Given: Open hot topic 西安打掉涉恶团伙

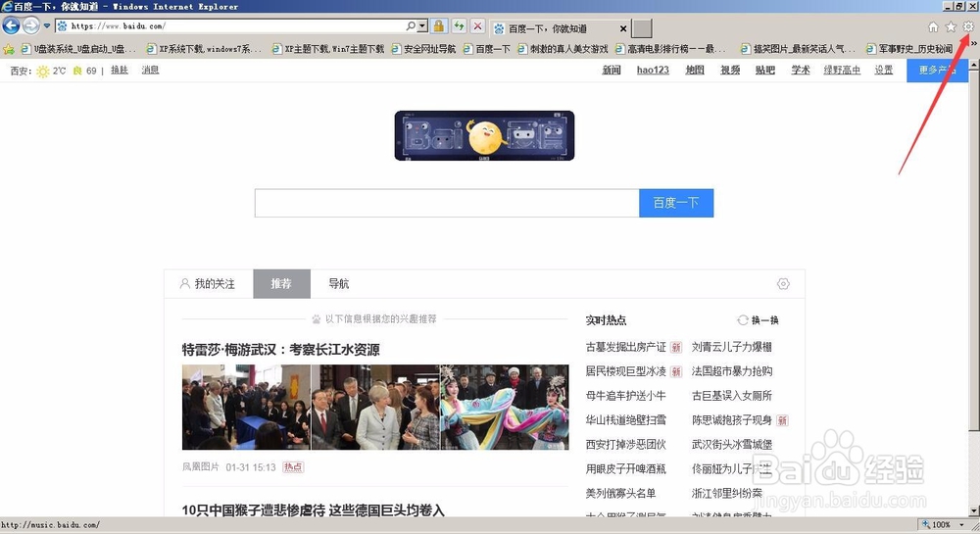Looking at the screenshot, I should pos(625,444).
